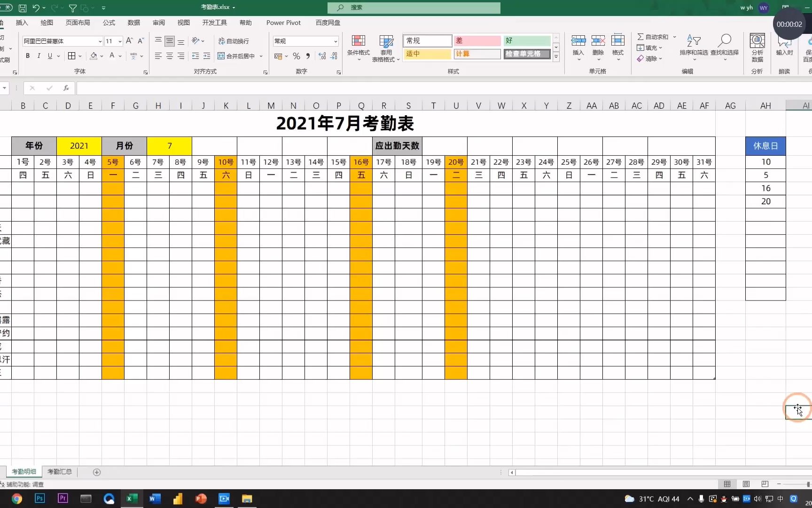Viewport: 812px width, 508px height.
Task: Switch to the 考勤汇总 sheet tab
Action: tap(59, 471)
